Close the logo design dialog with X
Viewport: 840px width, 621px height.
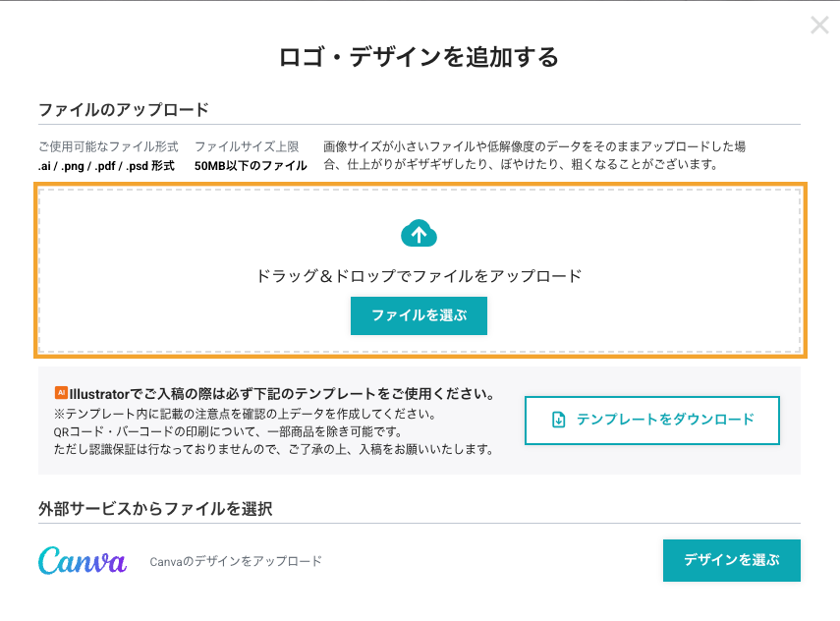pos(819,25)
